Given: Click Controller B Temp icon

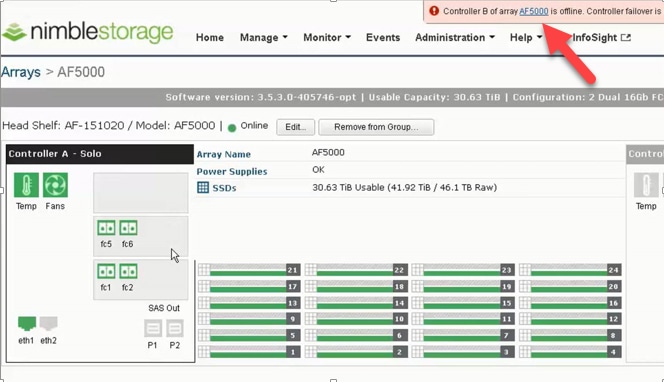Looking at the screenshot, I should [x=646, y=185].
